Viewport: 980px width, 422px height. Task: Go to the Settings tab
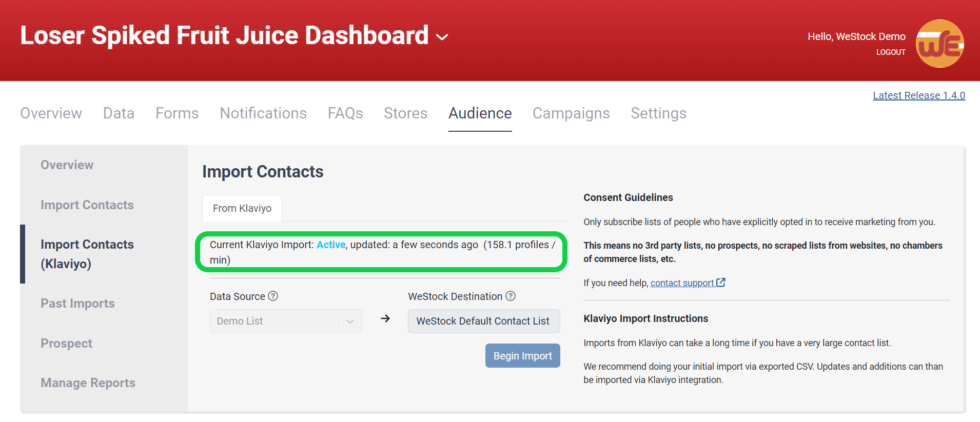659,113
